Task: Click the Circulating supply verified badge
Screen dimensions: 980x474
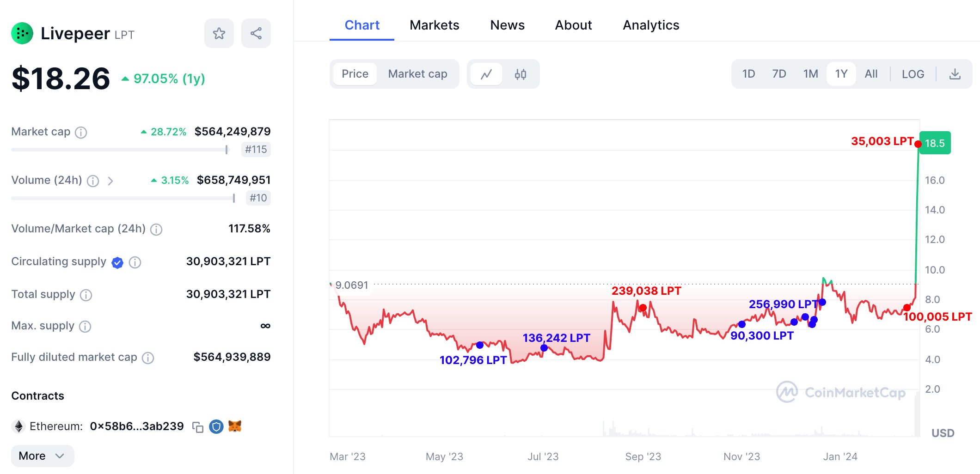Action: point(117,262)
